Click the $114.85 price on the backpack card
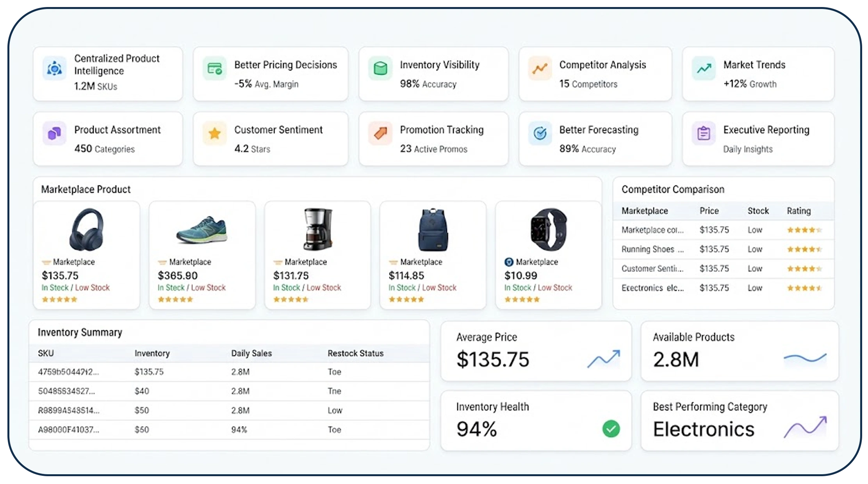The width and height of the screenshot is (868, 484). (406, 276)
